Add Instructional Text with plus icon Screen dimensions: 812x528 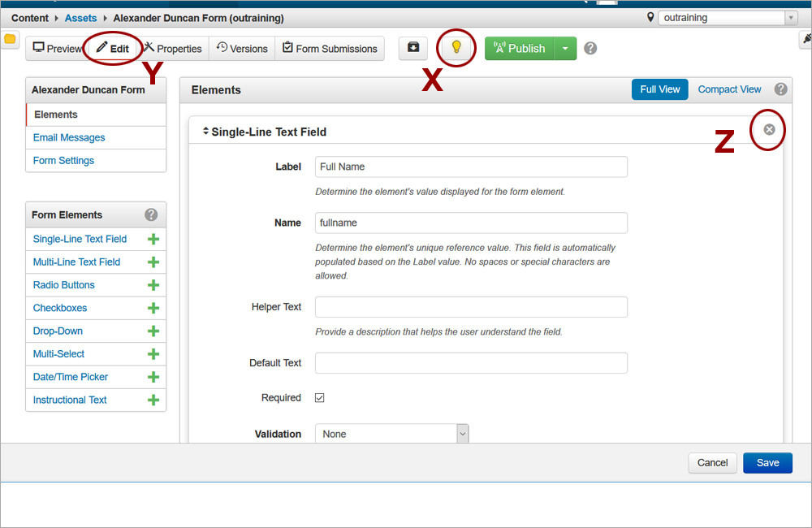tap(153, 400)
